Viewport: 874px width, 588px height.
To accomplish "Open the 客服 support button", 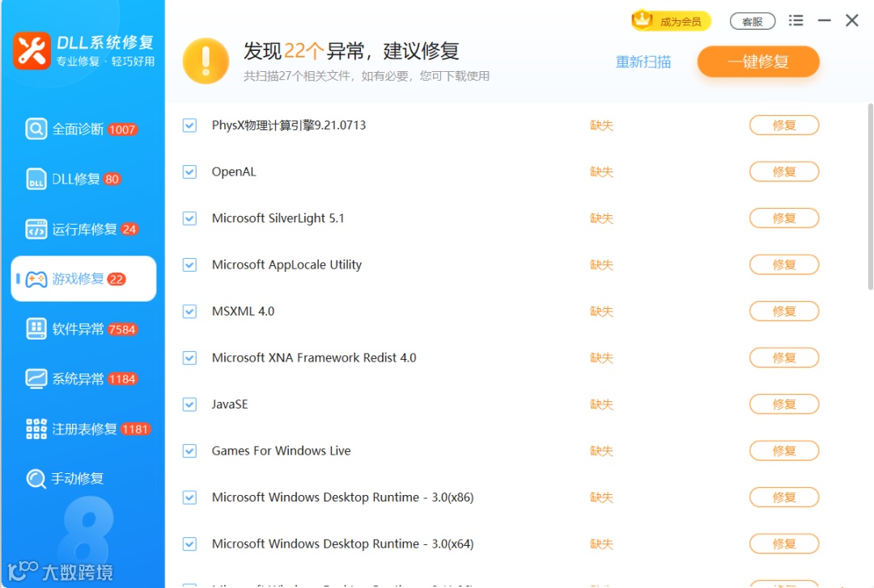I will pyautogui.click(x=753, y=21).
